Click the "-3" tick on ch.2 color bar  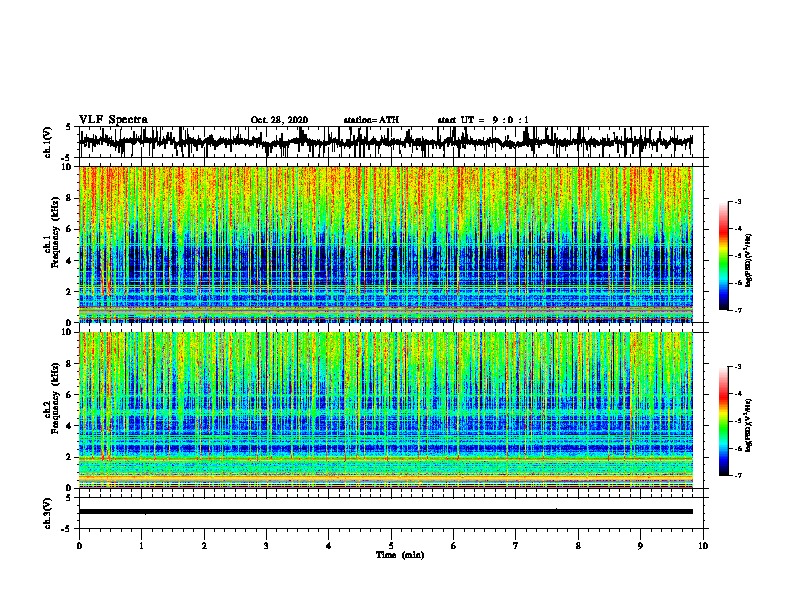coord(737,367)
